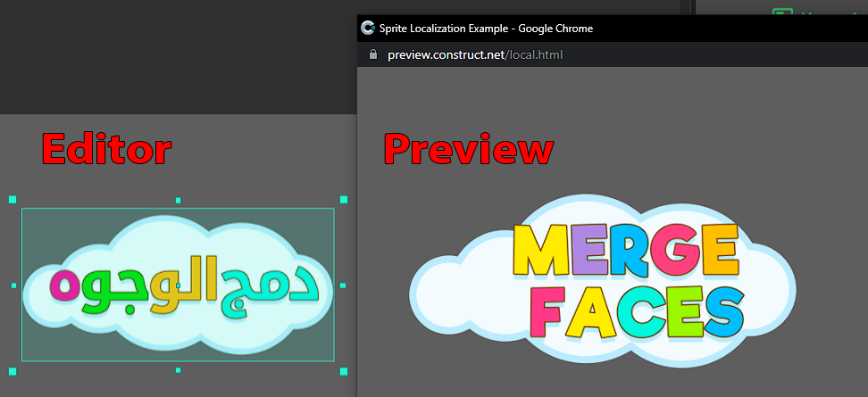Click the top-left resize handle of the sprite
The image size is (868, 397).
[x=13, y=200]
